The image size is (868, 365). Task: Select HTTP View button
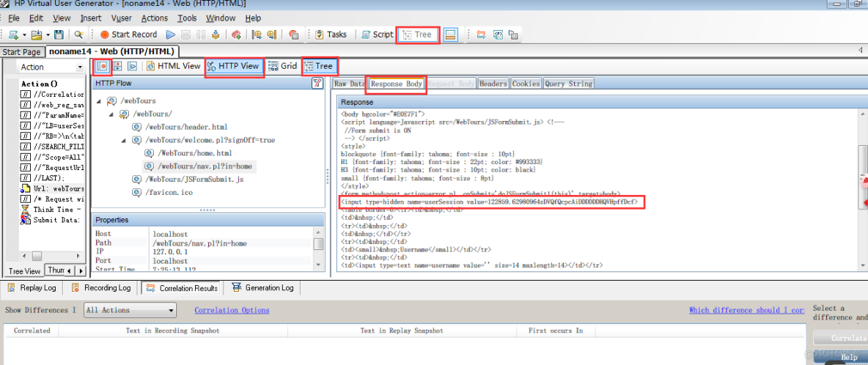click(233, 66)
